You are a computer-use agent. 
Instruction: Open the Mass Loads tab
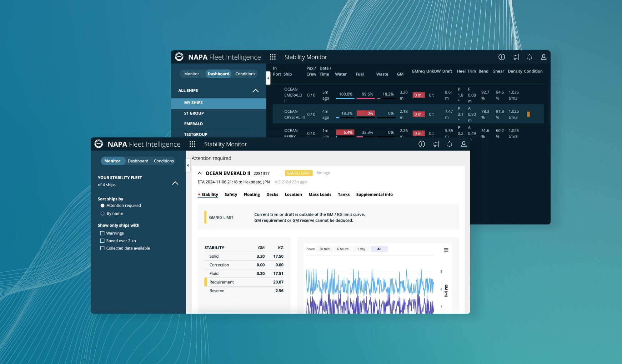point(320,194)
